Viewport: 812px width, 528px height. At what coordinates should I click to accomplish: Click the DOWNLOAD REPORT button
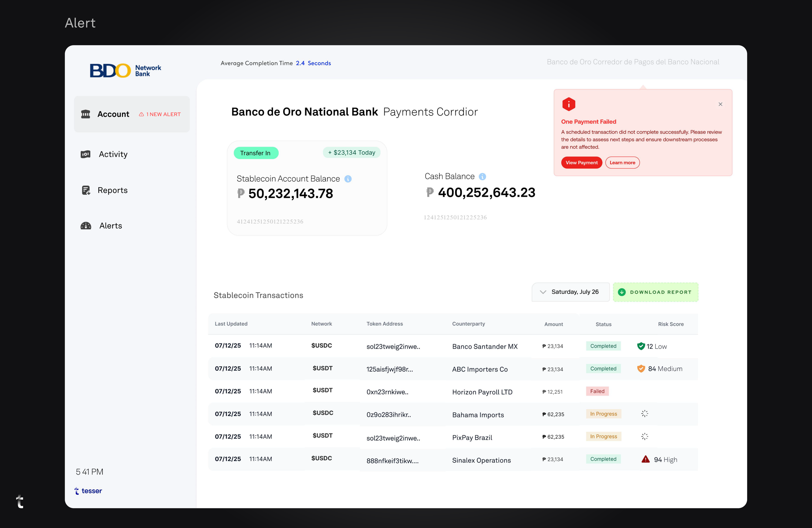click(x=655, y=292)
